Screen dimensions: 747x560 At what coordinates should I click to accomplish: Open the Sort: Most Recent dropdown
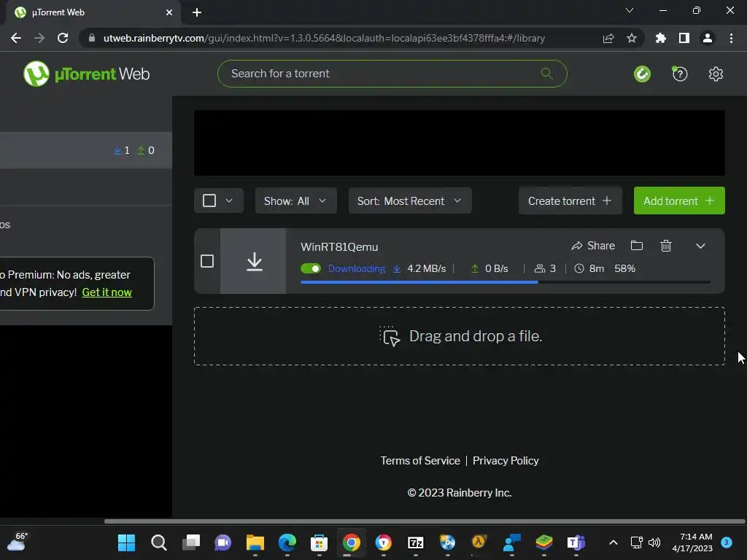point(410,201)
